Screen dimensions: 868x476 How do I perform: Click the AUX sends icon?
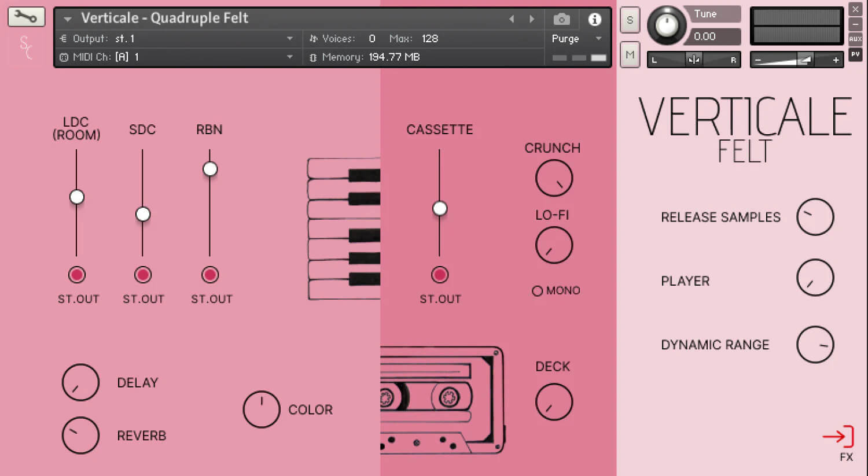click(x=856, y=39)
